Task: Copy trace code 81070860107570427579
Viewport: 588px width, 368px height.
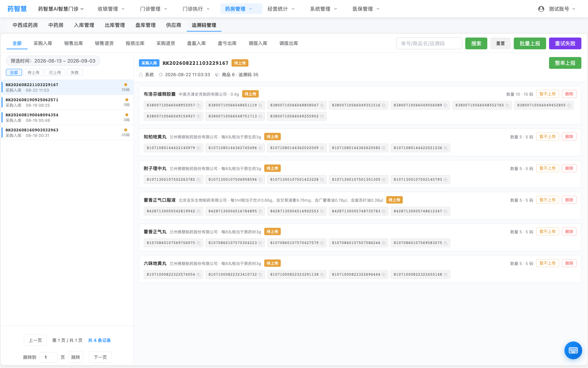Action: pyautogui.click(x=322, y=243)
